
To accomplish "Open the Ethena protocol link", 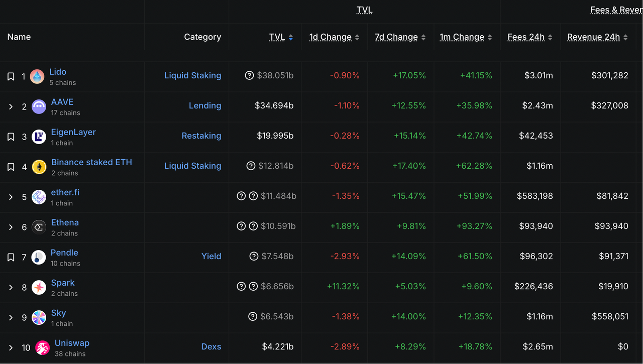I will coord(65,222).
